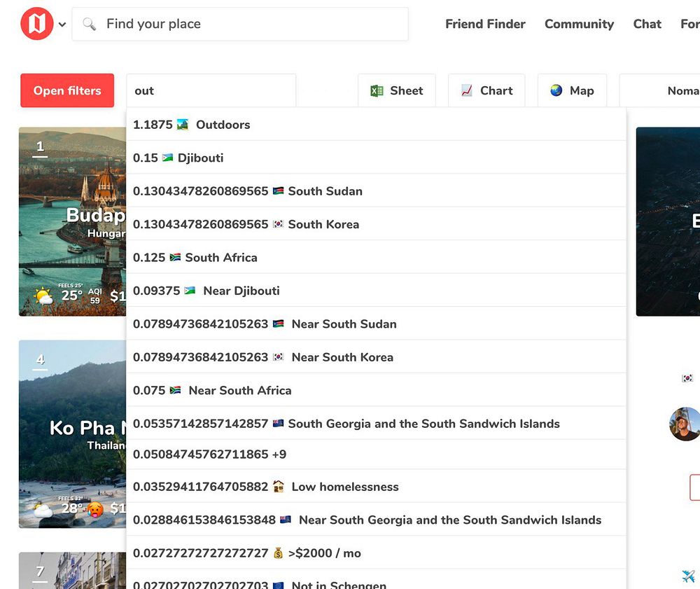The width and height of the screenshot is (700, 589).
Task: Click the flag in the Near Djibouti row
Action: tap(190, 290)
